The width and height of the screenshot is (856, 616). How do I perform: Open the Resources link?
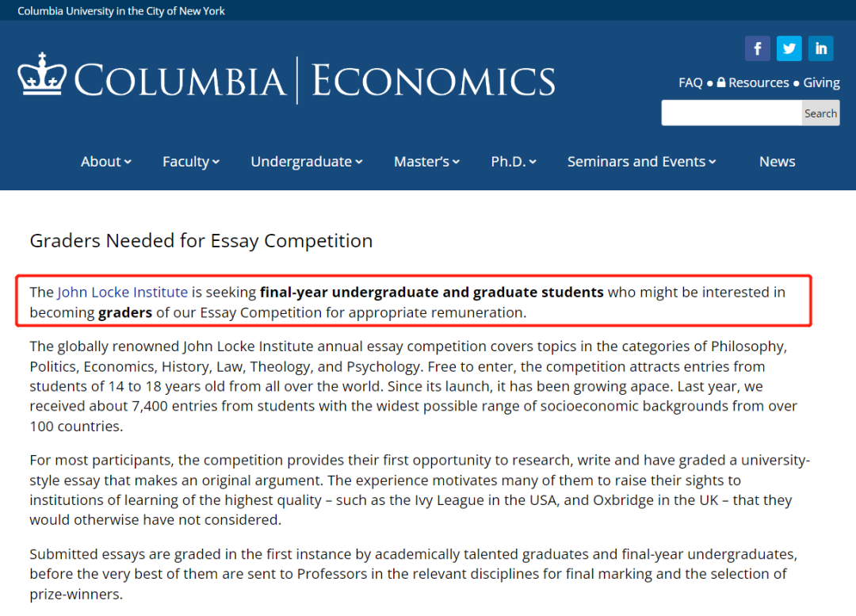(759, 82)
